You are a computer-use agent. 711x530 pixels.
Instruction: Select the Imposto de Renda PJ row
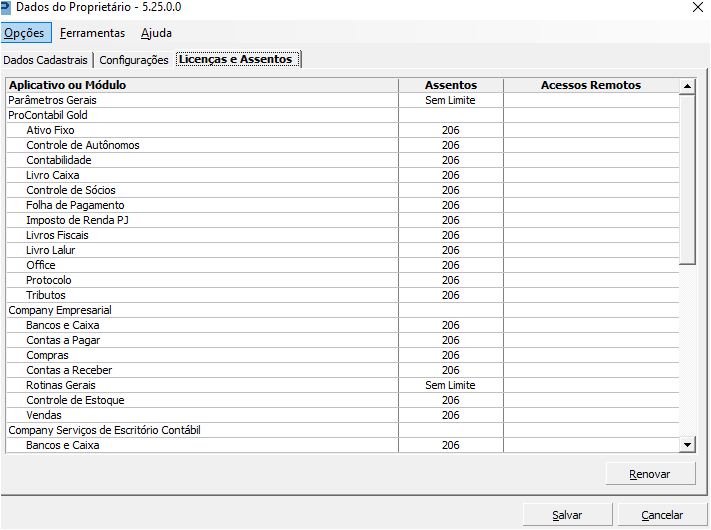tap(343, 220)
